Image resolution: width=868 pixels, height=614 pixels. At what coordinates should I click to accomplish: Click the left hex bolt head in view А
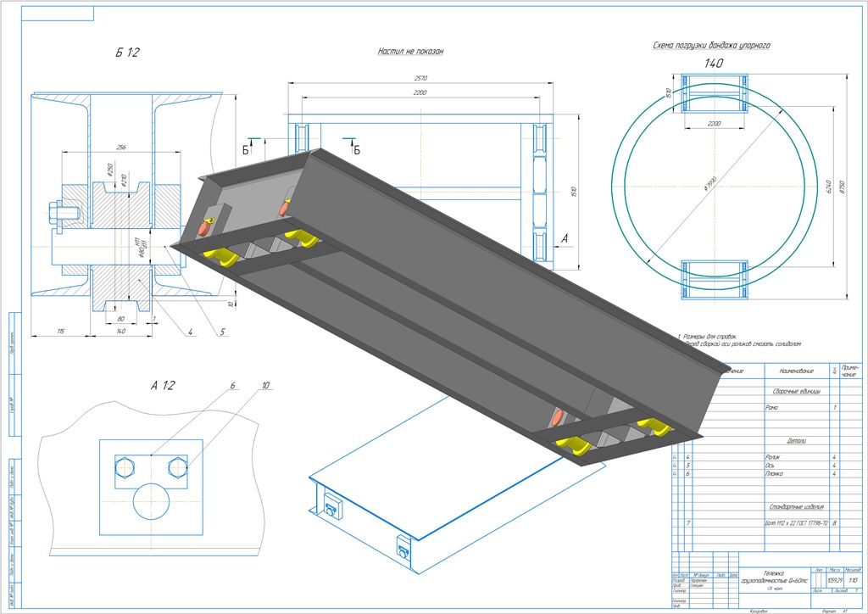pos(124,468)
